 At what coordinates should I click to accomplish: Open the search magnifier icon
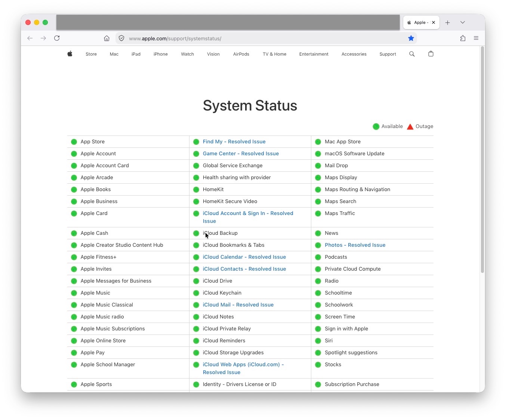(412, 54)
